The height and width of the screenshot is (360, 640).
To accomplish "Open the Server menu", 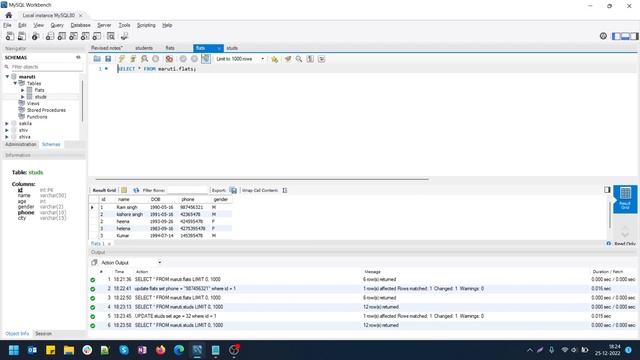I will 104,25.
